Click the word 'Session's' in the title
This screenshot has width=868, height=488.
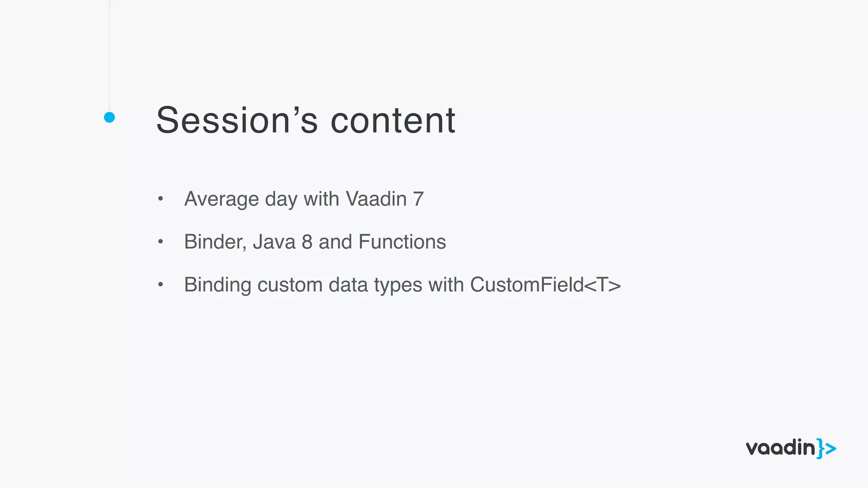(x=236, y=120)
